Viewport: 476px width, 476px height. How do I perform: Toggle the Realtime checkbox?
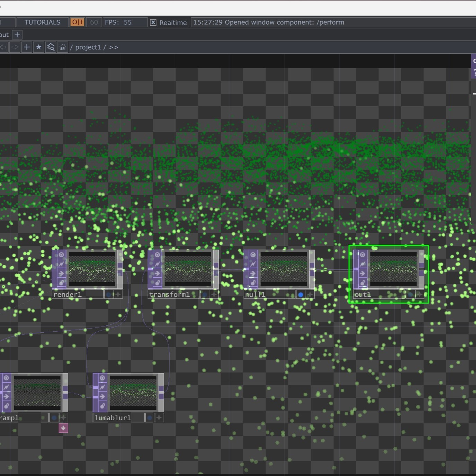(153, 22)
